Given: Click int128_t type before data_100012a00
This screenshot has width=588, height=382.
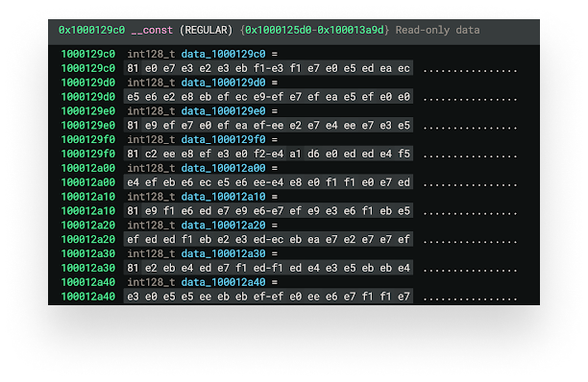Looking at the screenshot, I should pyautogui.click(x=151, y=168).
